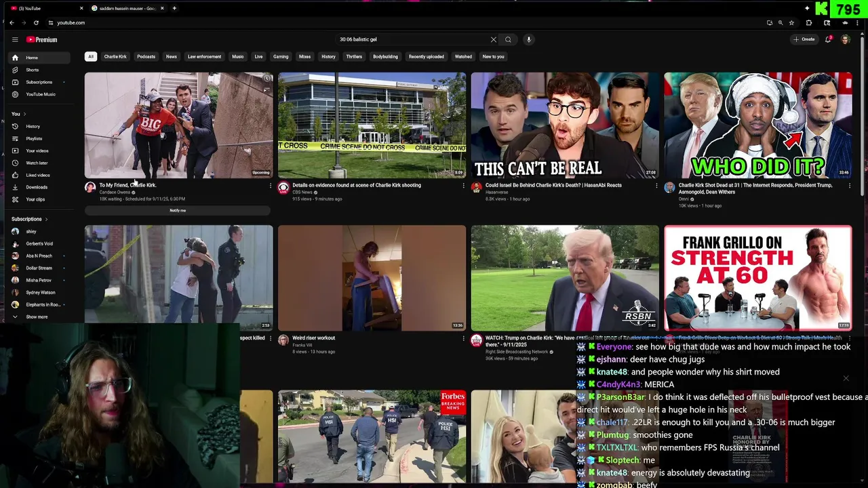Image resolution: width=868 pixels, height=488 pixels.
Task: Click the search magnifier button
Action: pyautogui.click(x=508, y=39)
